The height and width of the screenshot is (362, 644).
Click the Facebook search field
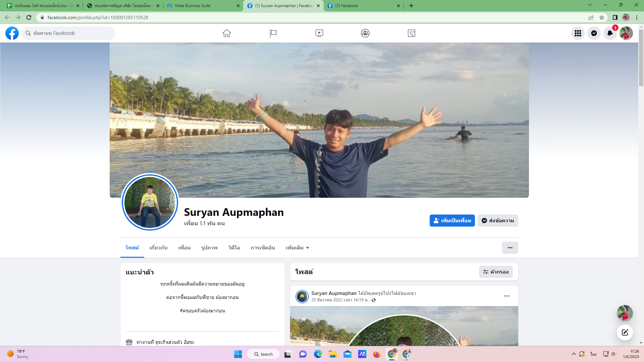click(69, 33)
